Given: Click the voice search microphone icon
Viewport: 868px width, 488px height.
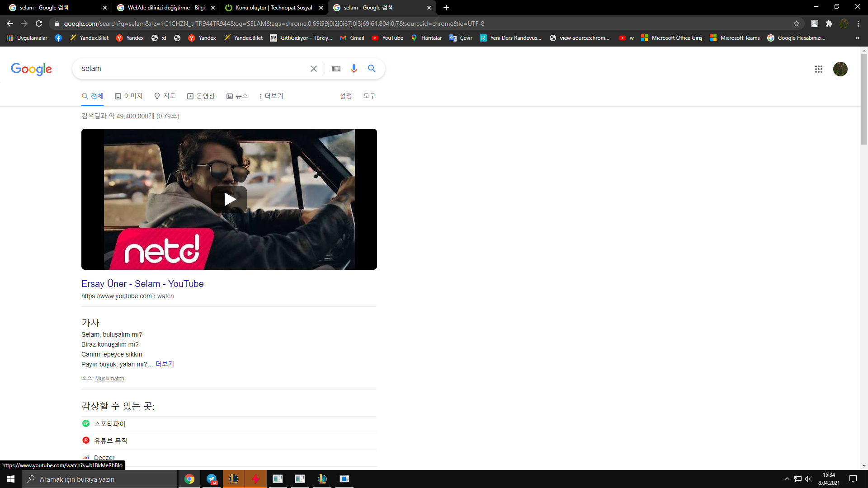Looking at the screenshot, I should [354, 69].
